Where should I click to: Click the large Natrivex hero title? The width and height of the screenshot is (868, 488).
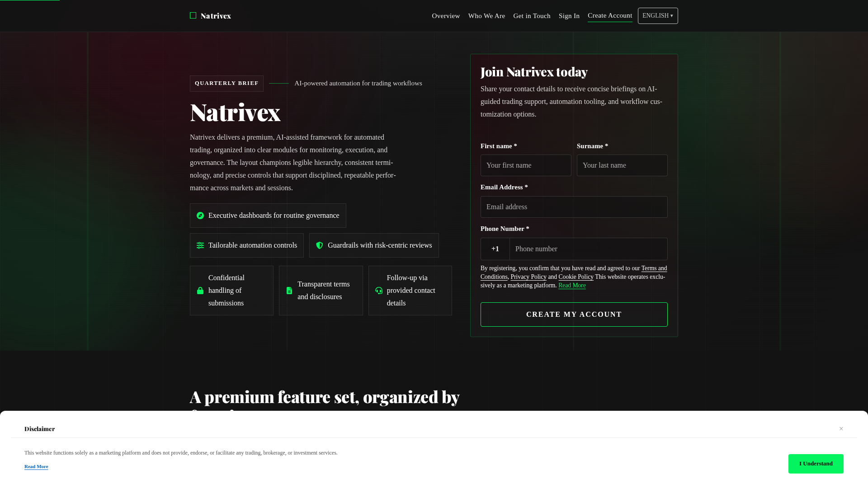tap(235, 112)
